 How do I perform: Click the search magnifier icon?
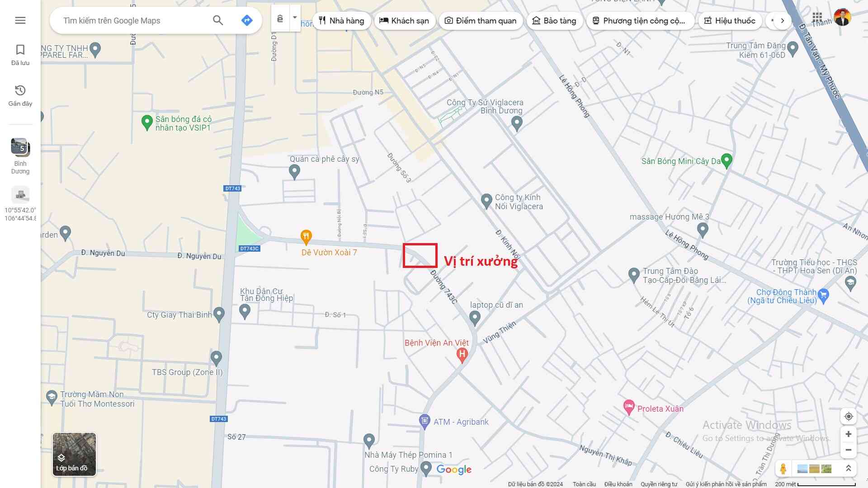(x=218, y=20)
